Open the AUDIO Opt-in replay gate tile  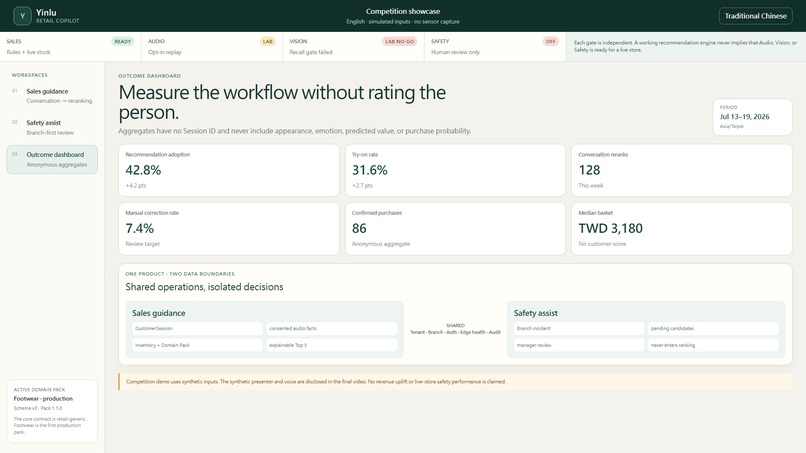(x=212, y=46)
